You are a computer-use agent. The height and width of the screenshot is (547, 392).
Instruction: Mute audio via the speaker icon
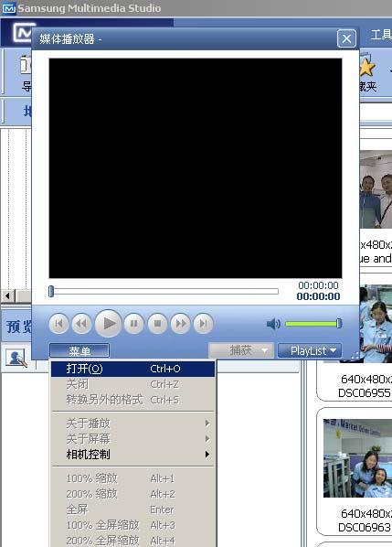pos(273,324)
